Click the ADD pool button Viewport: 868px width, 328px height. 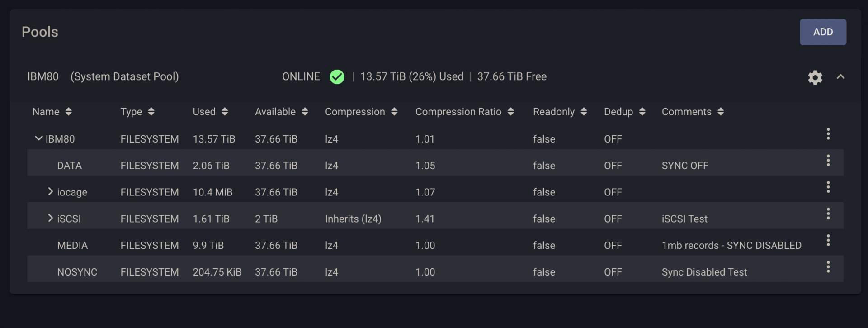[823, 32]
